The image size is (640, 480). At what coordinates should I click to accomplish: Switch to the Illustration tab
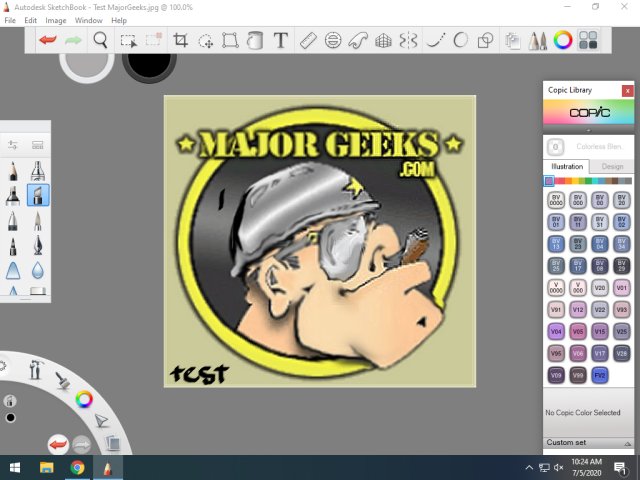point(567,166)
